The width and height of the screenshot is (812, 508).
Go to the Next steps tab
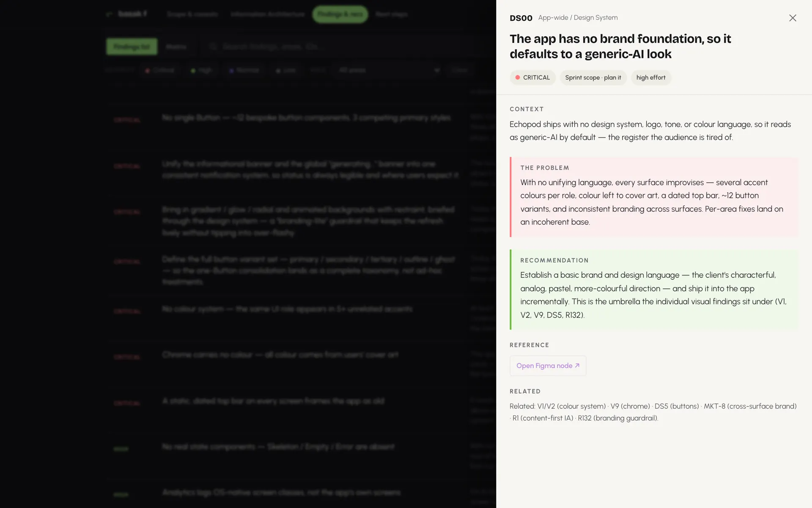(x=391, y=14)
